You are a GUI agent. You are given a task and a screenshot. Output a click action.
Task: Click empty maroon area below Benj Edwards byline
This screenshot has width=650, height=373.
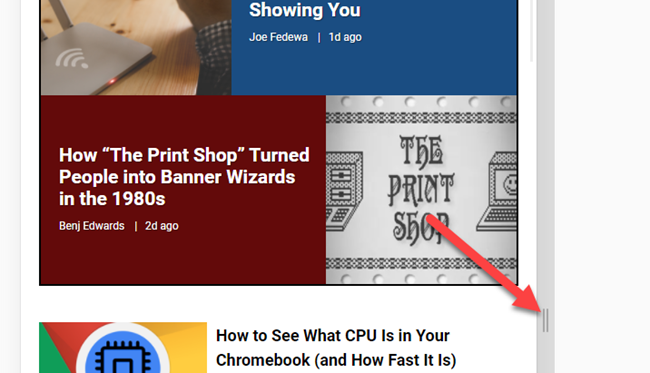pos(182,259)
